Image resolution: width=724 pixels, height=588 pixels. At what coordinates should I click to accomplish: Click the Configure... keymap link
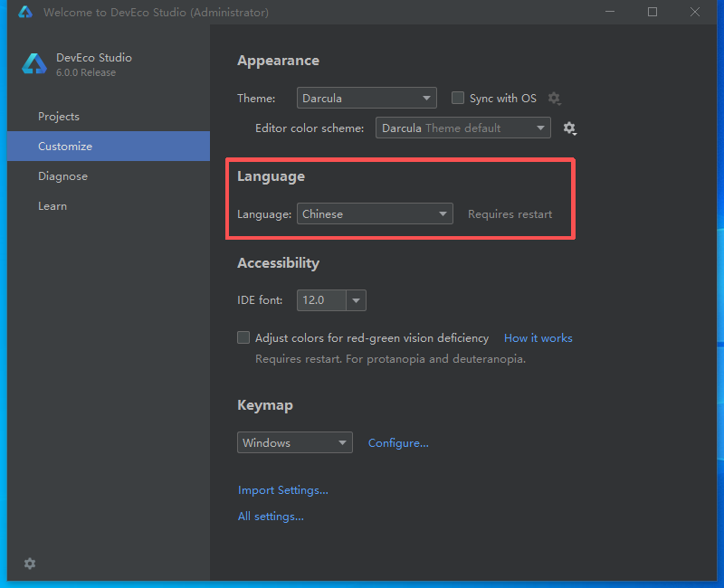coord(398,443)
